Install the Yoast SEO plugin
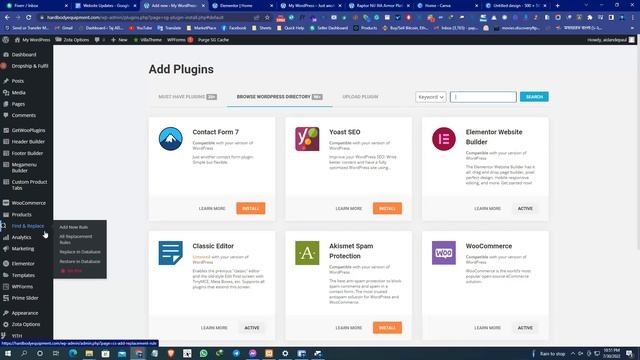The height and width of the screenshot is (360, 640). (x=387, y=208)
